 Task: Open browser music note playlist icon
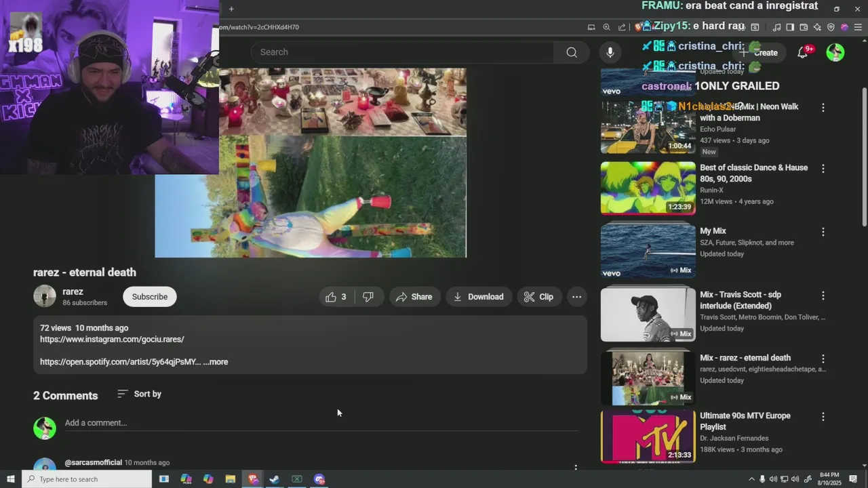pyautogui.click(x=776, y=27)
